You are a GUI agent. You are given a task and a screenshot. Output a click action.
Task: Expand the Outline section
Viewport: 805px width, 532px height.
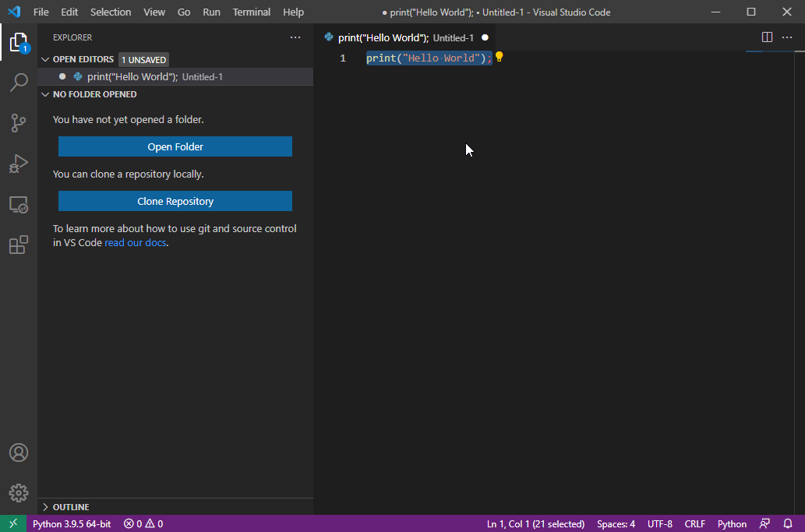[x=45, y=507]
